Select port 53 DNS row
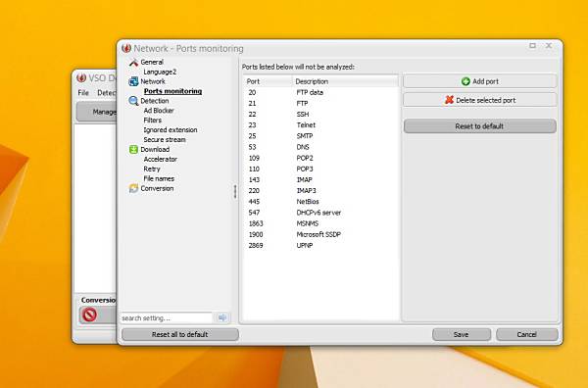 320,147
